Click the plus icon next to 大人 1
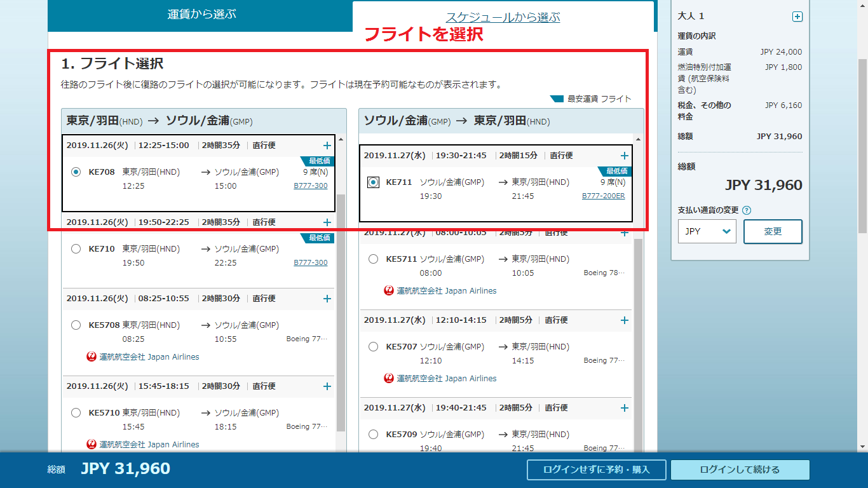 pos(797,17)
